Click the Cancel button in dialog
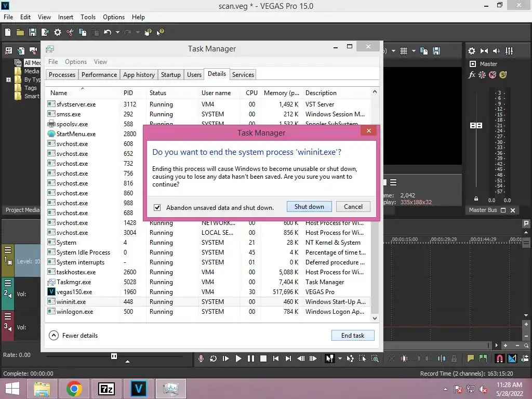The width and height of the screenshot is (532, 399). (x=353, y=207)
